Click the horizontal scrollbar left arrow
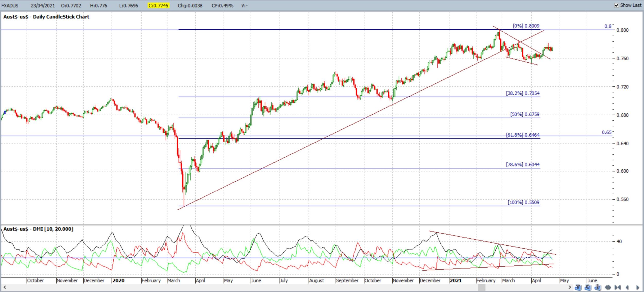 tap(4, 287)
